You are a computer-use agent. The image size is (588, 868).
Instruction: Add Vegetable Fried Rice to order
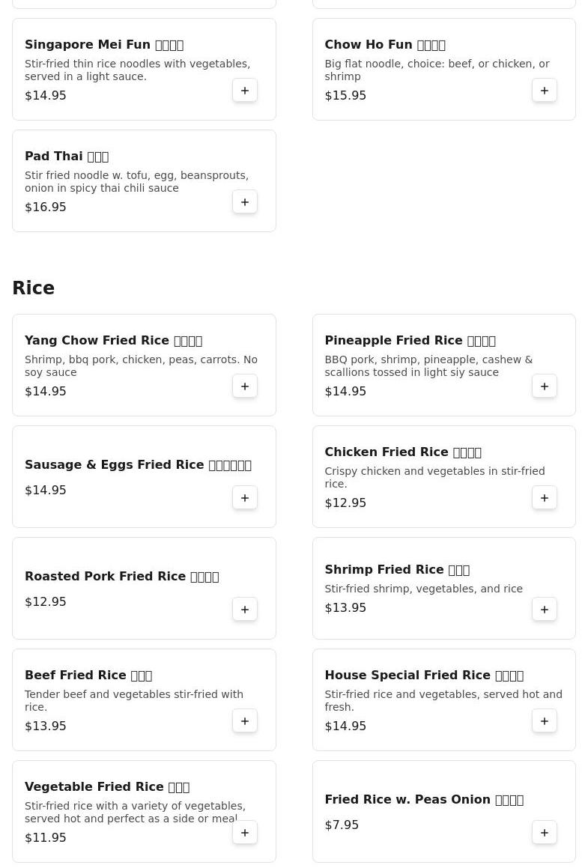[245, 833]
